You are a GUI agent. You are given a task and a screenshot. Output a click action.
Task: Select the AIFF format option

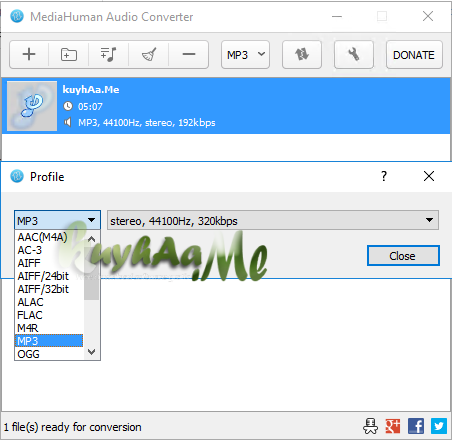point(29,263)
